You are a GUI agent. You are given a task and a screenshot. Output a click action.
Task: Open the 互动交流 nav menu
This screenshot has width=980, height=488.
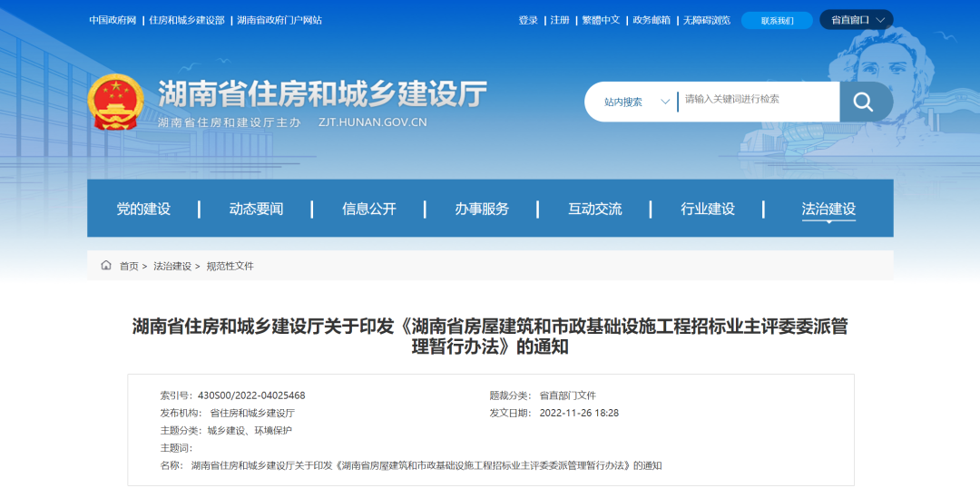point(594,209)
